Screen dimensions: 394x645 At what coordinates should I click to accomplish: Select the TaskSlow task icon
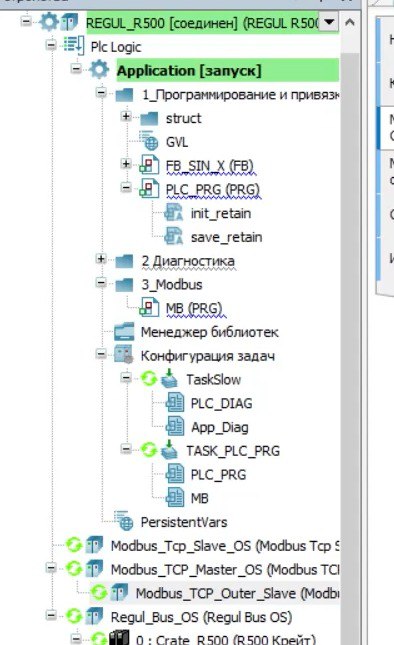click(169, 379)
